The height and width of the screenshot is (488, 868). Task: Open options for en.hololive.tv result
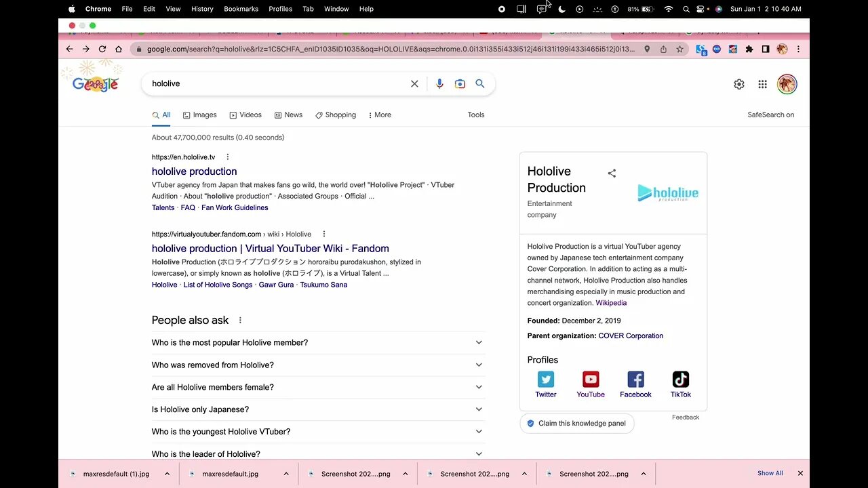228,157
